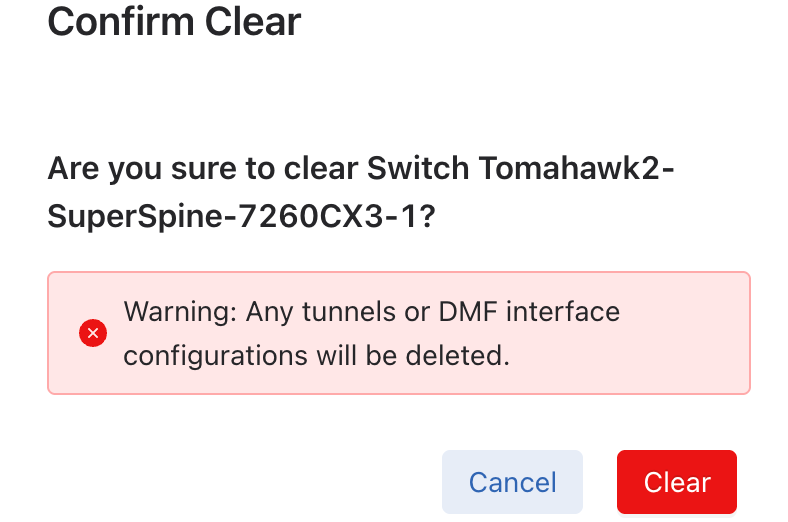
Task: Confirm clearing the switch with Clear
Action: pyautogui.click(x=677, y=482)
